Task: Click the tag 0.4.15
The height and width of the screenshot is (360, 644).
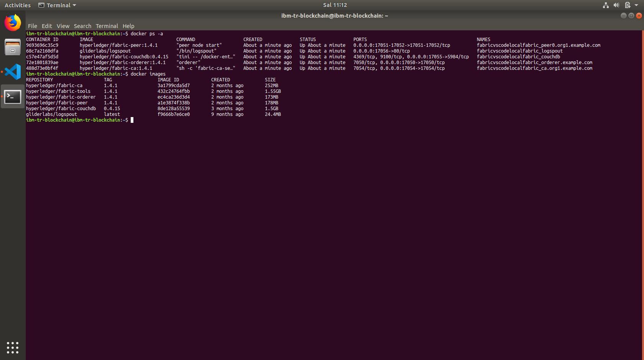Action: point(112,109)
